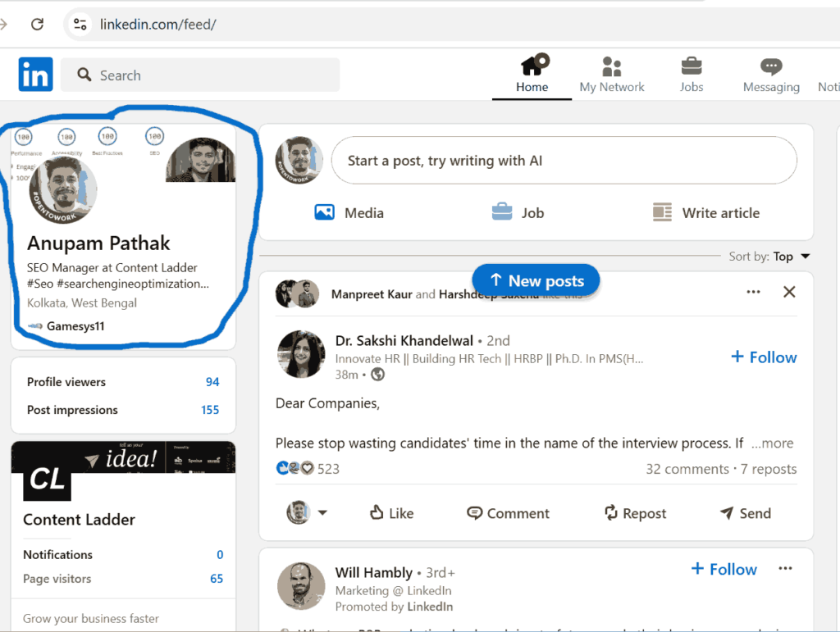Viewport: 840px width, 632px height.
Task: Expand post text with …more link
Action: [772, 443]
